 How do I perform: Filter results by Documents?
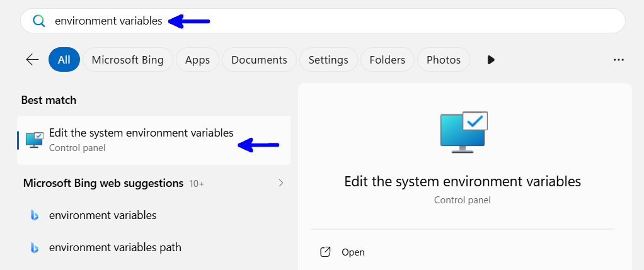pos(259,60)
